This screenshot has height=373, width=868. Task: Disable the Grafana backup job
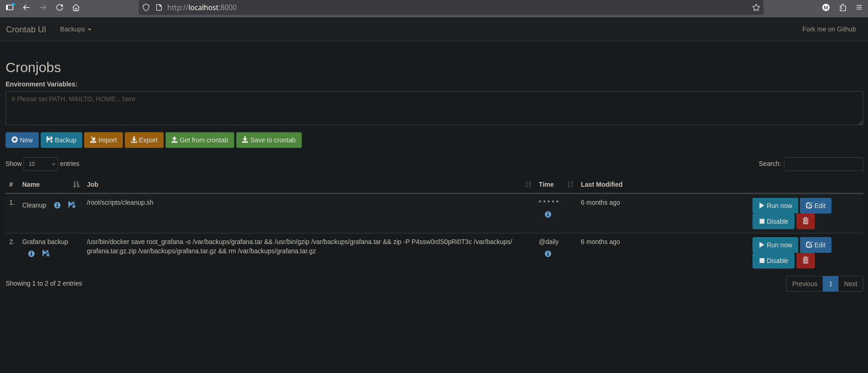tap(773, 261)
